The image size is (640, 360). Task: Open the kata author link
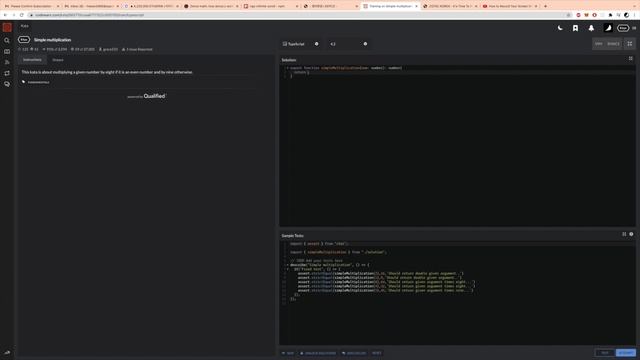(109, 49)
